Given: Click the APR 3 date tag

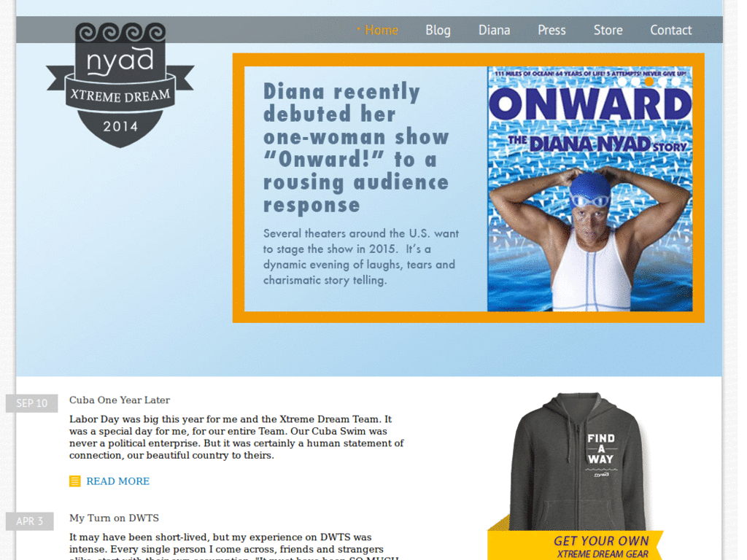Looking at the screenshot, I should [x=29, y=521].
